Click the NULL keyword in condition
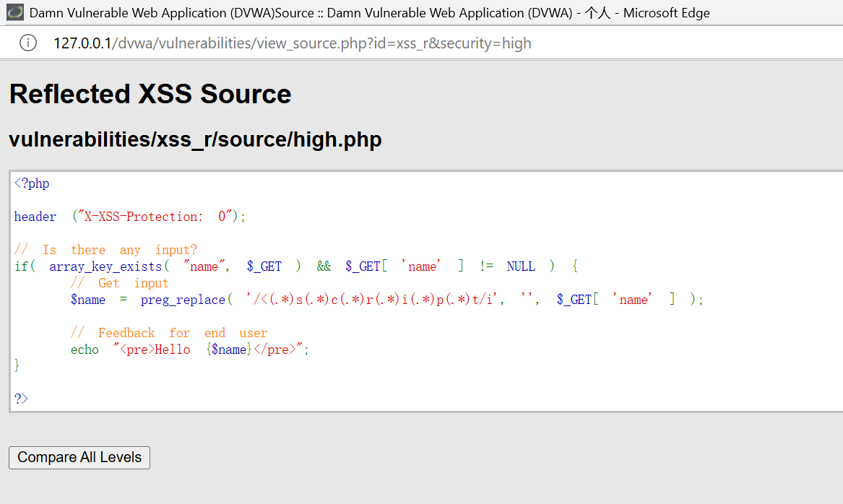The height and width of the screenshot is (504, 843). pyautogui.click(x=520, y=266)
